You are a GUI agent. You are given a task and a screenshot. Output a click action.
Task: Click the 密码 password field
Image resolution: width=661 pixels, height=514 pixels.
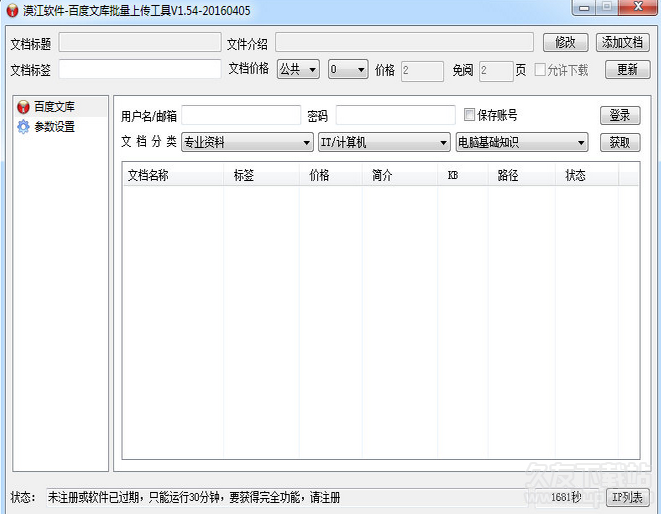pyautogui.click(x=395, y=115)
